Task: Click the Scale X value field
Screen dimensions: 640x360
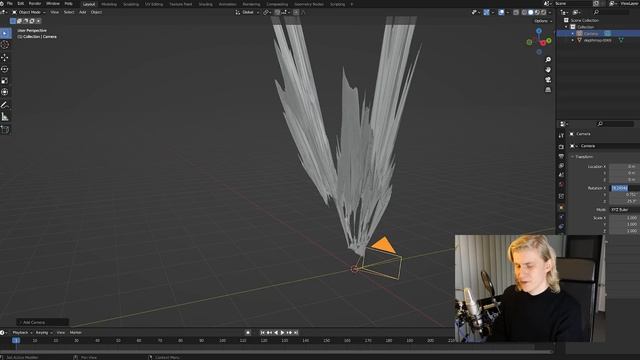Action: click(x=624, y=218)
